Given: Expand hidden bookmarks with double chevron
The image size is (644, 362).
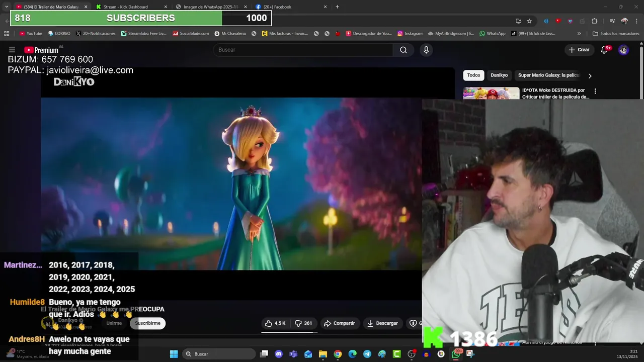Looking at the screenshot, I should (579, 34).
